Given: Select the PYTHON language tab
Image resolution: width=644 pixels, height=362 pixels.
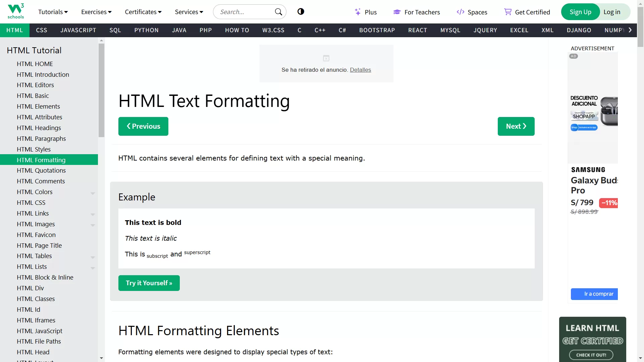Looking at the screenshot, I should pos(146,30).
